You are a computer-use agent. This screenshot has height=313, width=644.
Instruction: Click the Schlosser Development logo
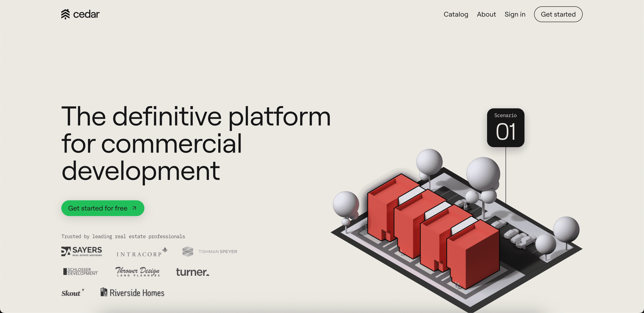[x=80, y=271]
